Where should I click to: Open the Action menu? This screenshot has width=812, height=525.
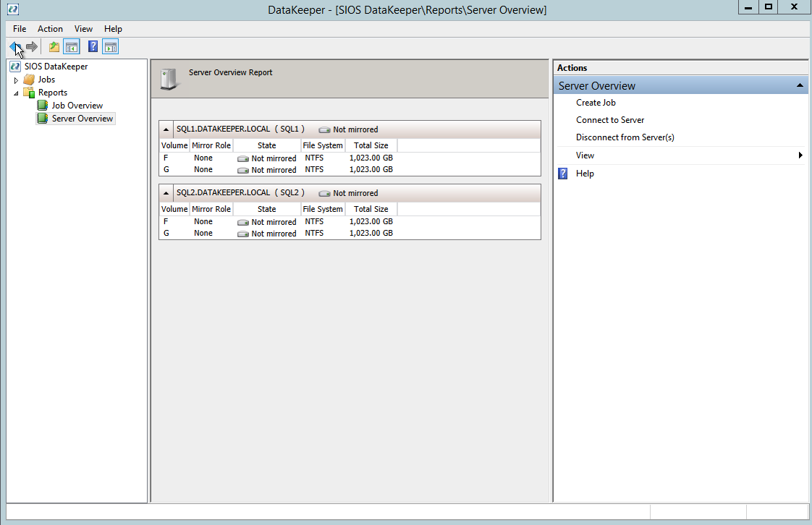(x=50, y=29)
